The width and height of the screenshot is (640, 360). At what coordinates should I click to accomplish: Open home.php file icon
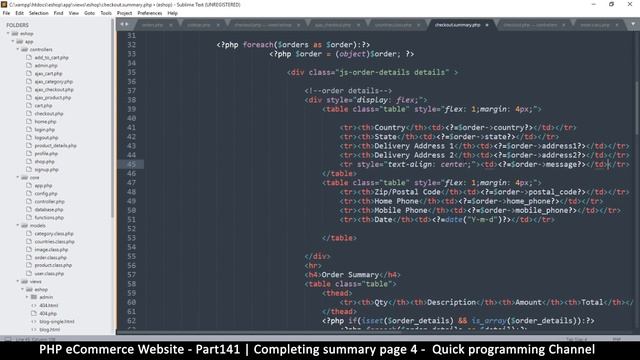point(29,122)
